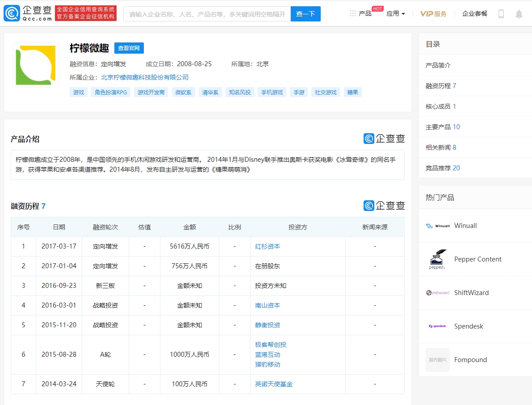Screen dimensions: 532x405
Task: Click the Fompound placeholder image
Action: (x=438, y=359)
